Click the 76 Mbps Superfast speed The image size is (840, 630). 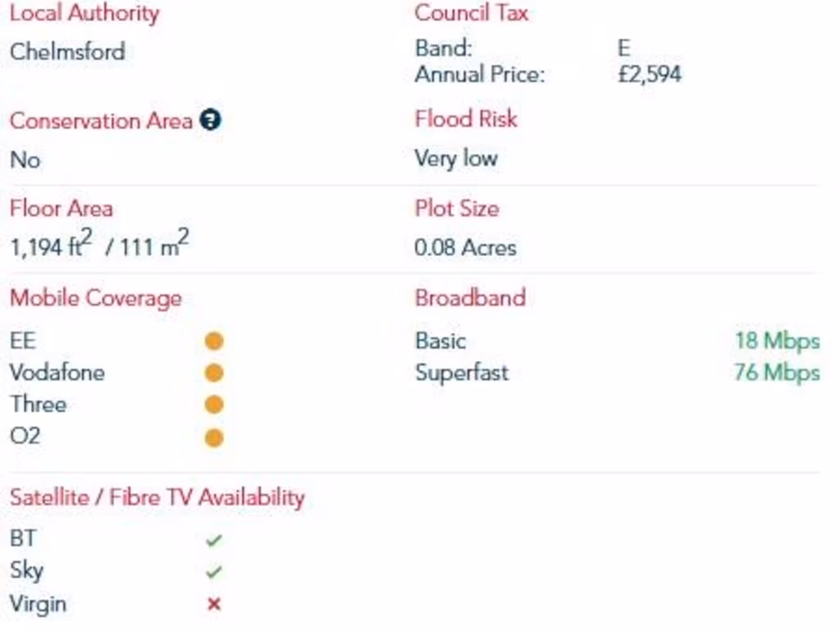(x=777, y=373)
